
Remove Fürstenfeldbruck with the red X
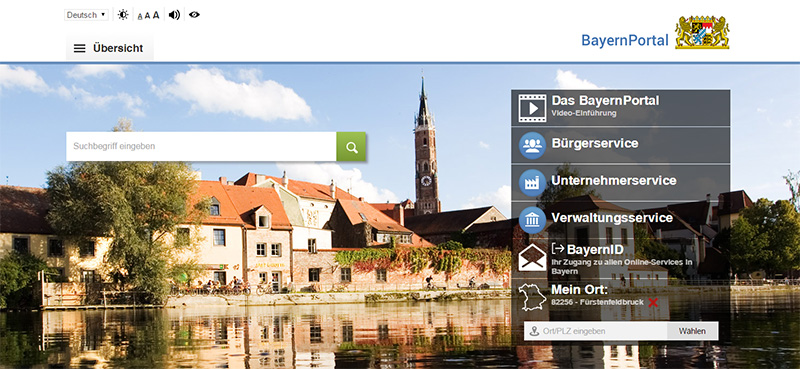[x=653, y=303]
